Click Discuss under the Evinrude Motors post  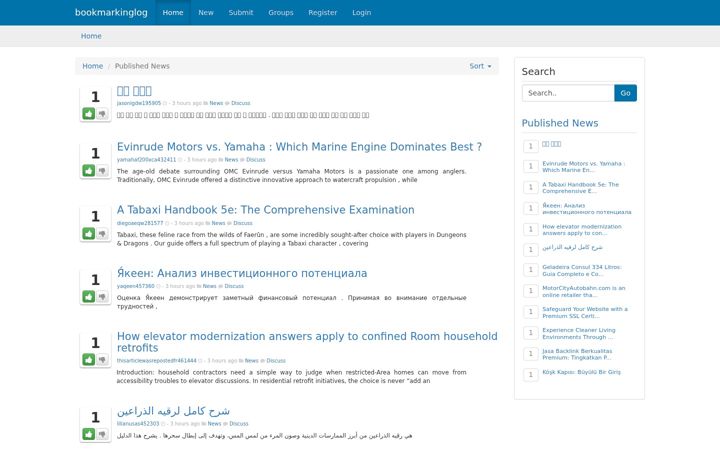coord(256,160)
